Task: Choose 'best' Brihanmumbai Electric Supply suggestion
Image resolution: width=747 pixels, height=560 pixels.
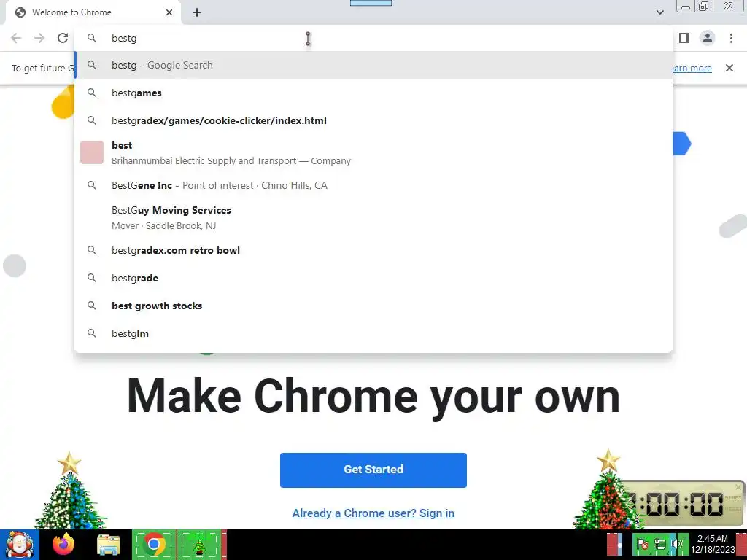Action: click(373, 153)
